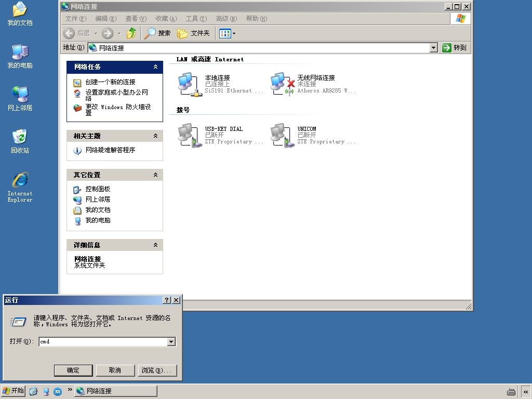Image resolution: width=532 pixels, height=399 pixels.
Task: Click the 控制面板 icon in 其它位置
Action: (77, 190)
